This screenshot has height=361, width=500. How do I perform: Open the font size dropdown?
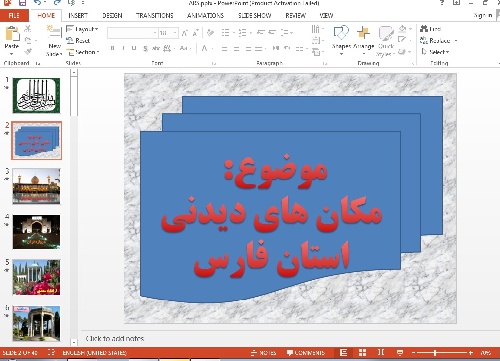click(x=175, y=33)
